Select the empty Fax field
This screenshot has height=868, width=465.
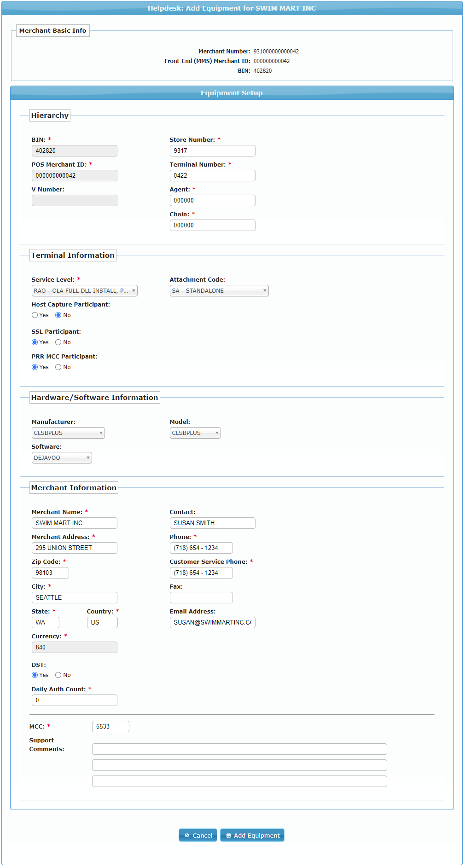pos(201,598)
